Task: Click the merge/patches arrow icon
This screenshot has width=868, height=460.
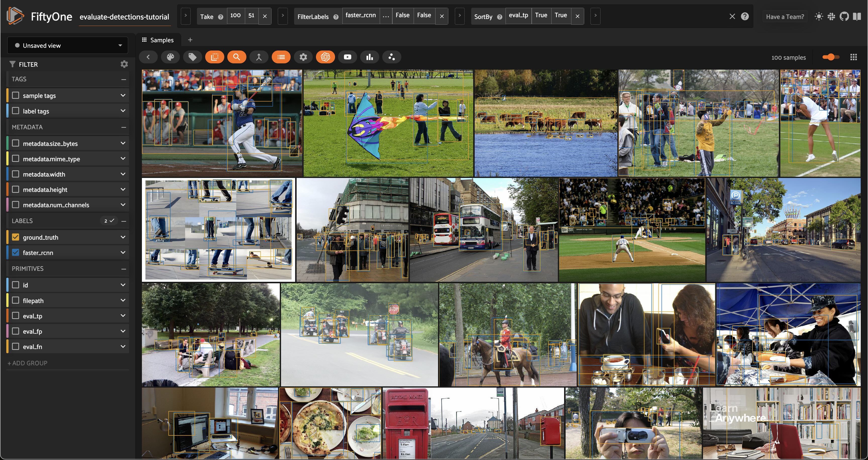Action: click(x=259, y=57)
